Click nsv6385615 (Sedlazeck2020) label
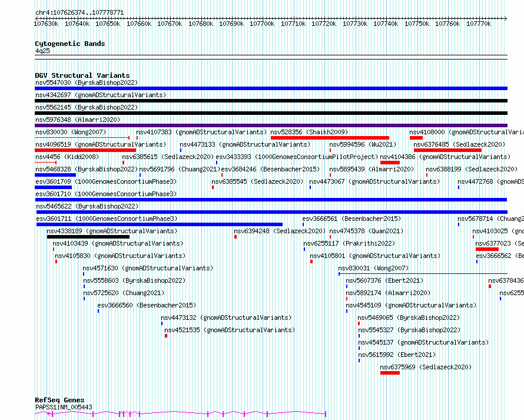 point(168,157)
